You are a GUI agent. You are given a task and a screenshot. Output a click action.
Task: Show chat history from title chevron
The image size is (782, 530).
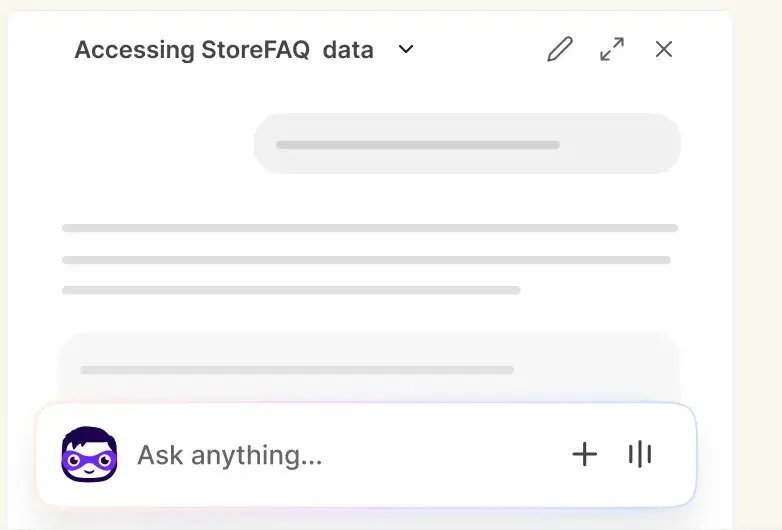[x=406, y=49]
